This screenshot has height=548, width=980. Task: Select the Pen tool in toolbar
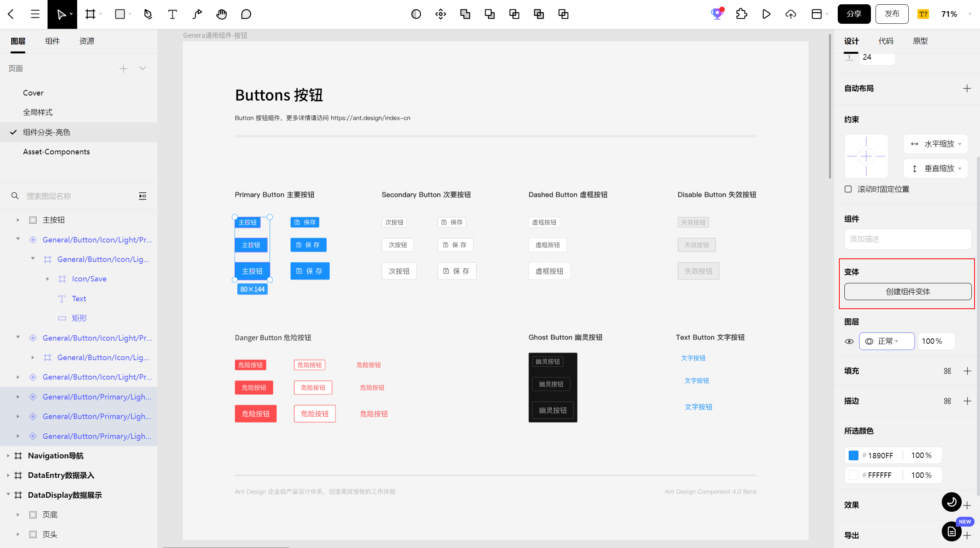click(147, 14)
